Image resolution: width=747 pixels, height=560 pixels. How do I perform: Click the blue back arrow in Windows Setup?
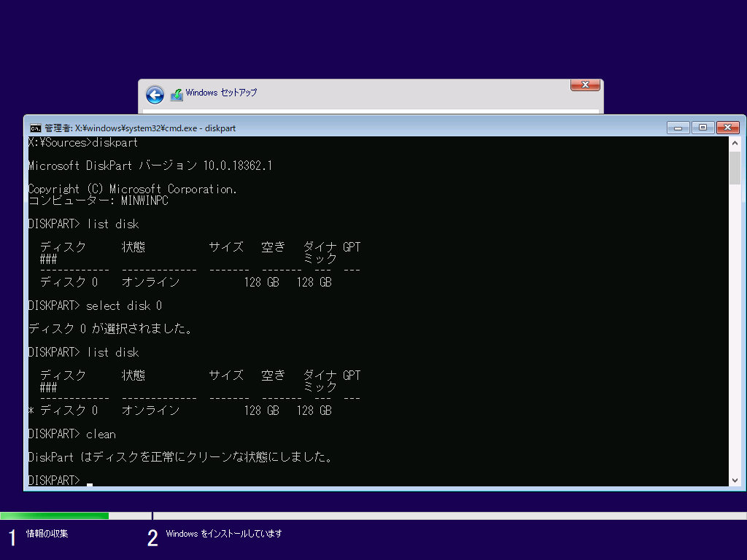pyautogui.click(x=155, y=95)
